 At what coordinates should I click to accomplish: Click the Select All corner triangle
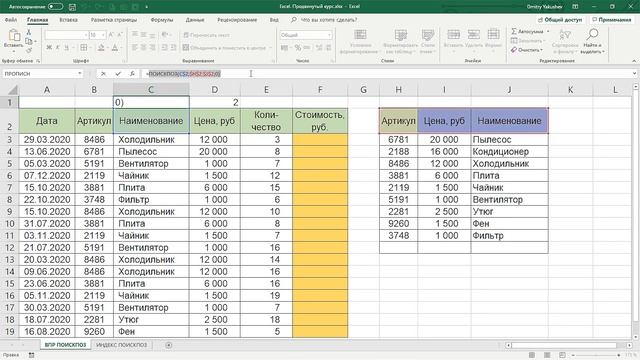pyautogui.click(x=13, y=90)
